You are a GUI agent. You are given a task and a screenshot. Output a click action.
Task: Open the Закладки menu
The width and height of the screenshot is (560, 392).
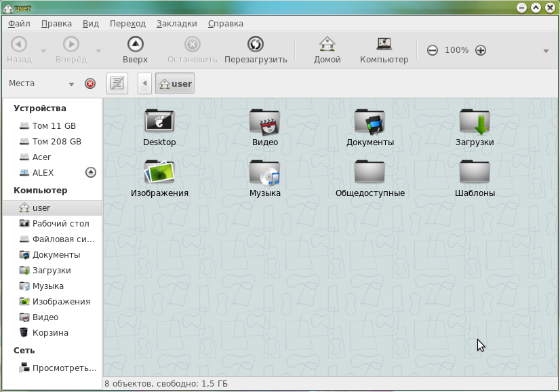pos(176,23)
